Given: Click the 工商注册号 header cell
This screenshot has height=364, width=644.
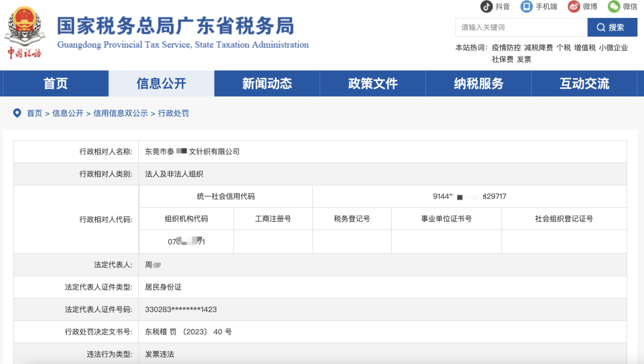Looking at the screenshot, I should (273, 219).
